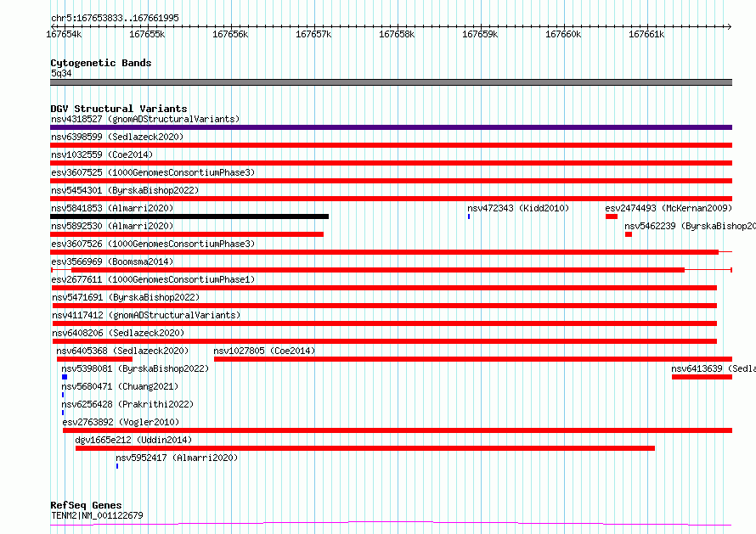The height and width of the screenshot is (534, 756).
Task: Click the 167657k ruler tick label
Action: tap(313, 34)
